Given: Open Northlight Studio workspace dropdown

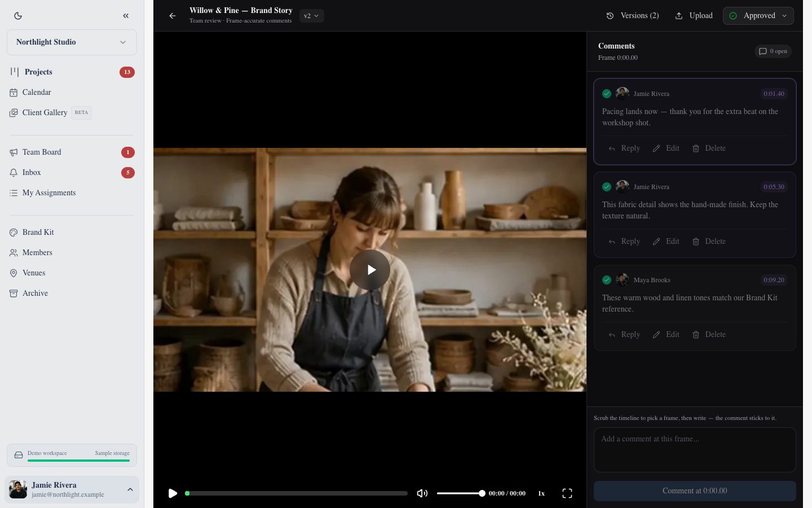Looking at the screenshot, I should (x=72, y=42).
